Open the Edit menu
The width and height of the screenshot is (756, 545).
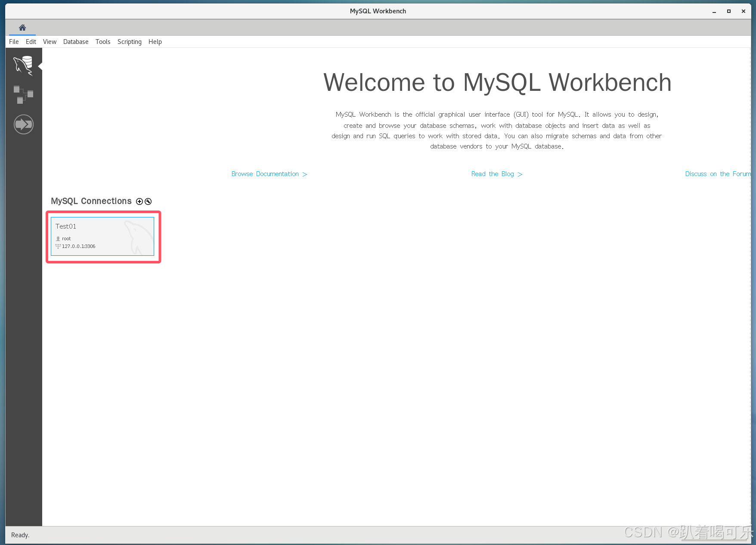point(31,42)
